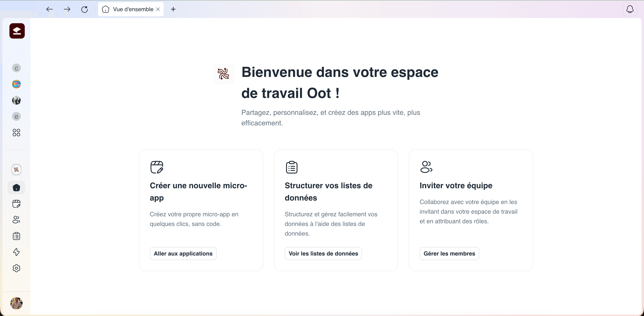Viewport: 644px width, 316px height.
Task: Click "Aller aux applications" button
Action: (183, 254)
